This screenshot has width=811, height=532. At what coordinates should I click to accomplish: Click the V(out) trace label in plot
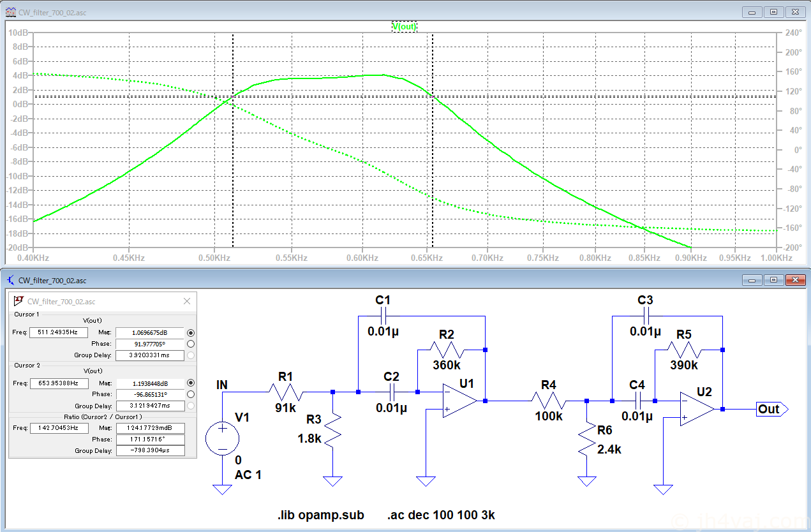click(404, 26)
